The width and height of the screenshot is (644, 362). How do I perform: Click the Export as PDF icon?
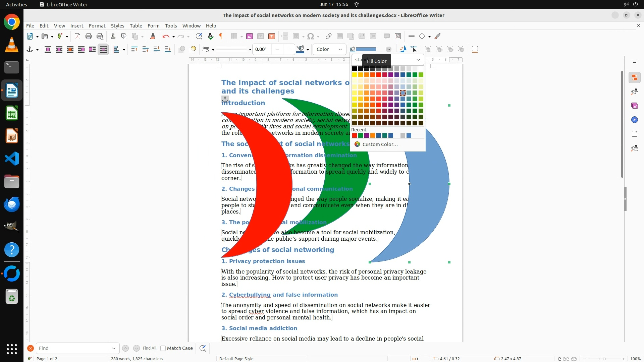77,36
